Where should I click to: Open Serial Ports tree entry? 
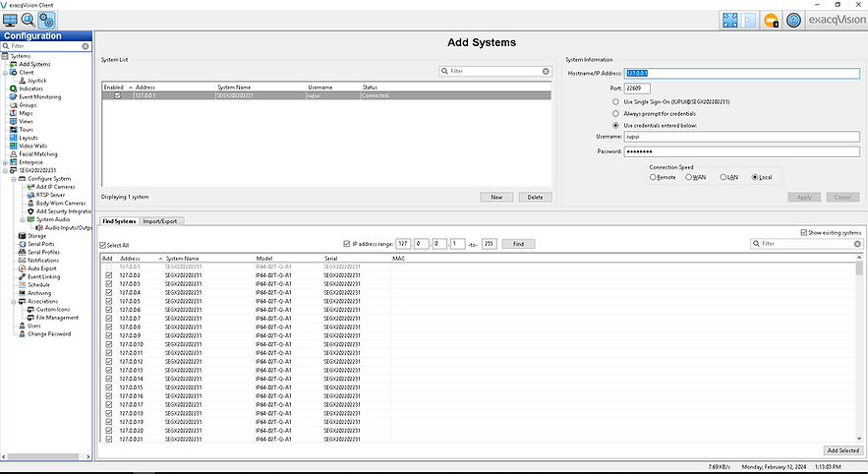[x=41, y=244]
